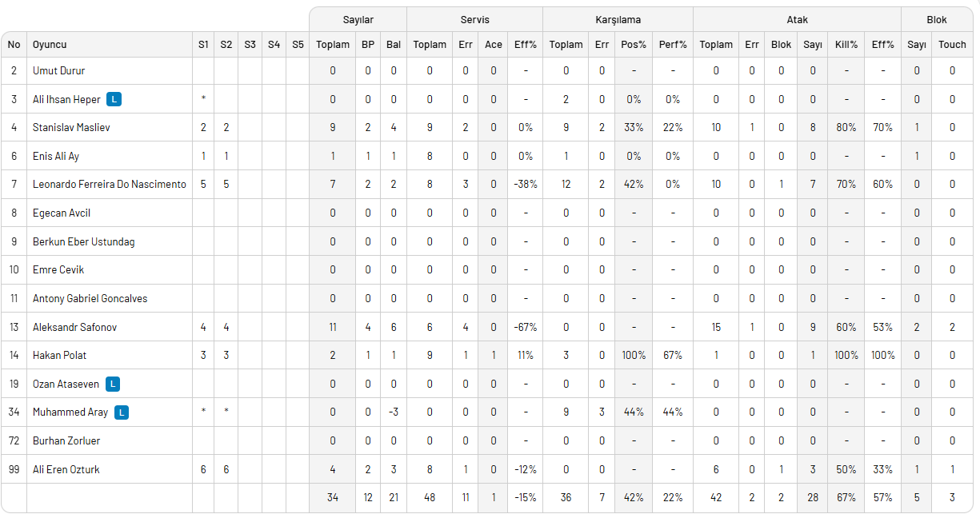Sort by the Ace column header
The height and width of the screenshot is (518, 980).
point(494,45)
